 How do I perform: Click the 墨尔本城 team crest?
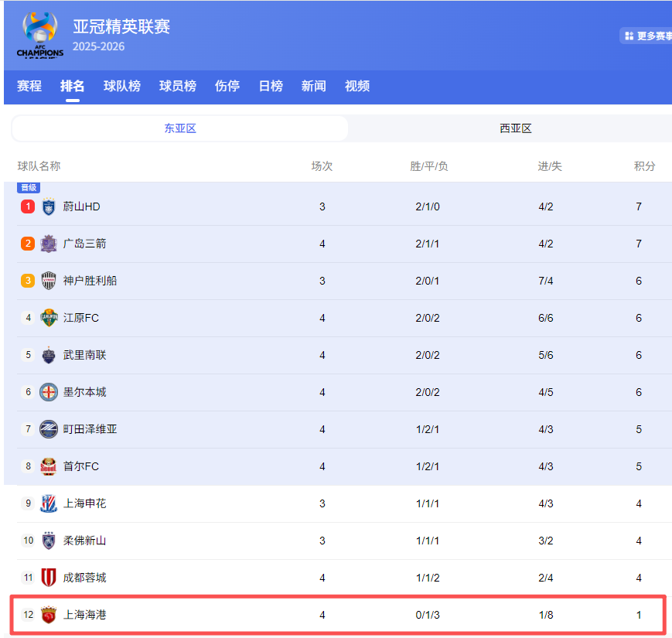pos(49,392)
